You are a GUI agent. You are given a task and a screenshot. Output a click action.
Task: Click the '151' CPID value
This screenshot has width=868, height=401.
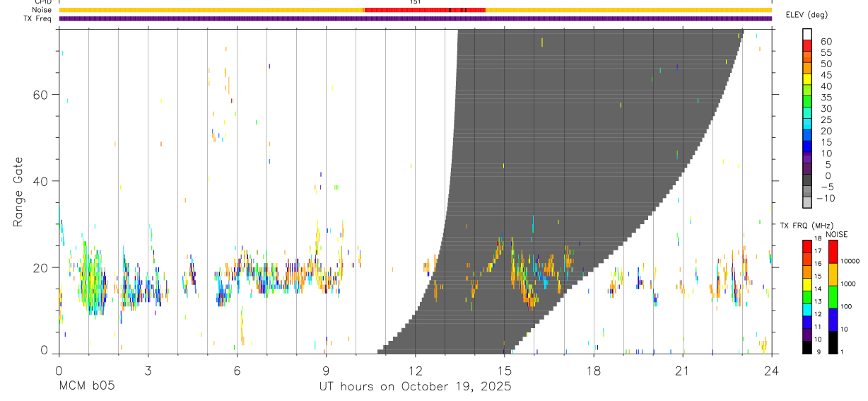[x=416, y=2]
